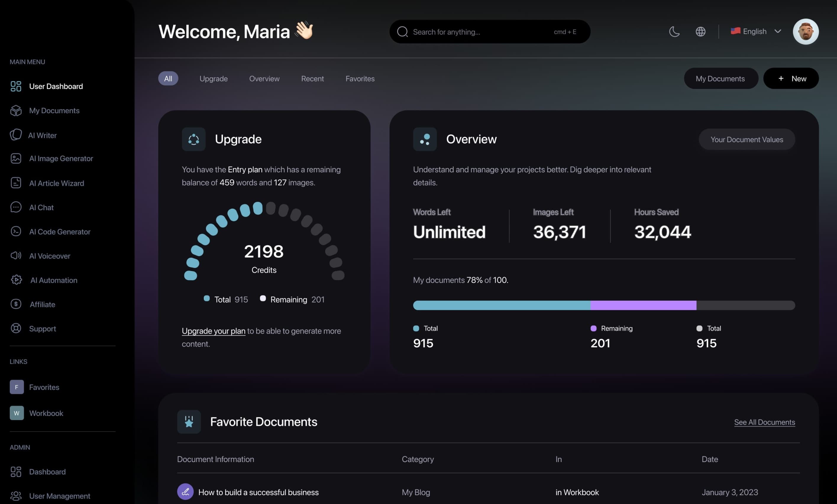Click the AI Writer icon in sidebar
Image resolution: width=837 pixels, height=504 pixels.
(x=16, y=135)
